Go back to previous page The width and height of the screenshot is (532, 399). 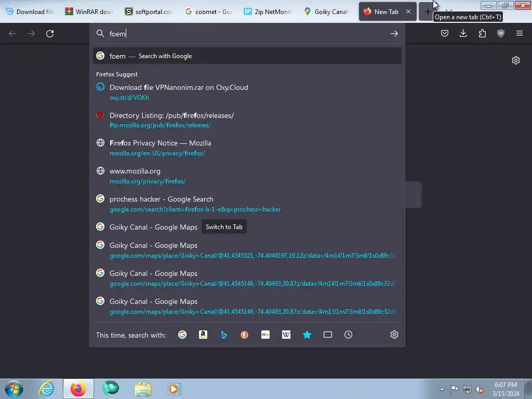(x=12, y=34)
